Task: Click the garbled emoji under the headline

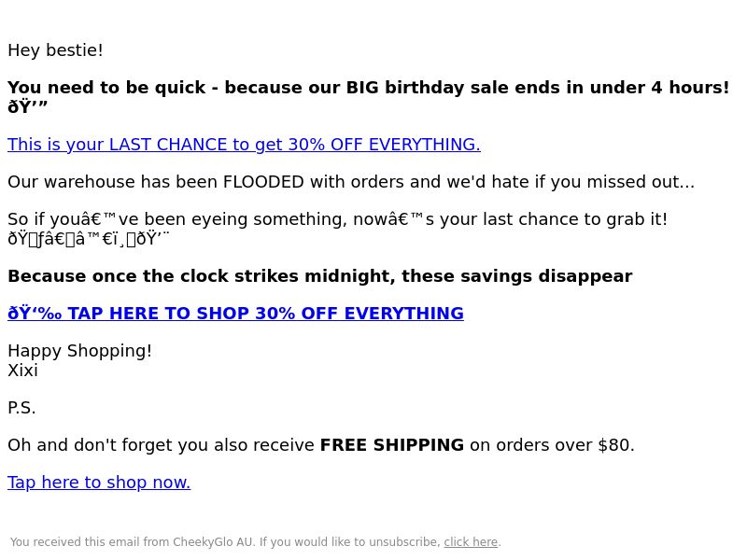Action: coord(28,107)
